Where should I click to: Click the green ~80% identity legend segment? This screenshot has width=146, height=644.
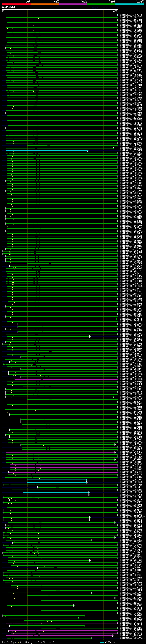pyautogui.click(x=101, y=4)
